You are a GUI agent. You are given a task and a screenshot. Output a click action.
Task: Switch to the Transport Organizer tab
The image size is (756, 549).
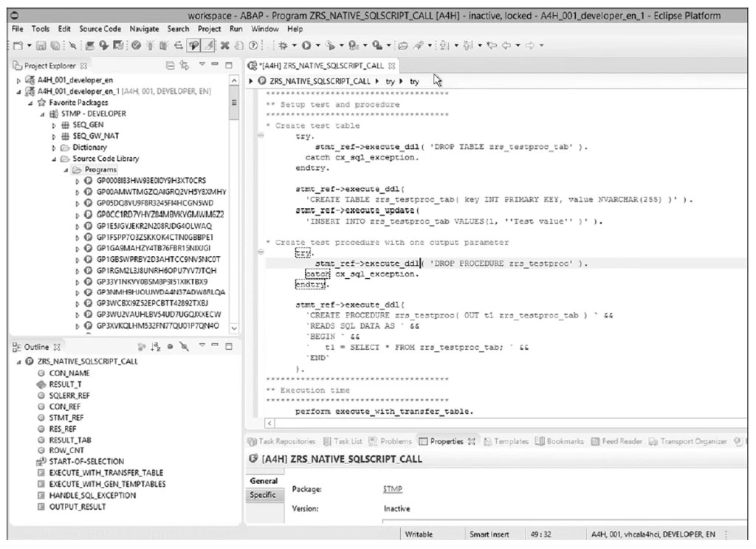coord(687,441)
